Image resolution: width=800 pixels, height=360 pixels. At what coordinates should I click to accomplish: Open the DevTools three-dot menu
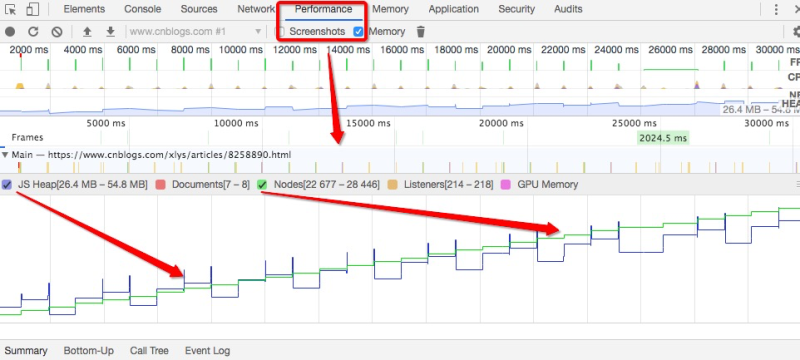(776, 9)
